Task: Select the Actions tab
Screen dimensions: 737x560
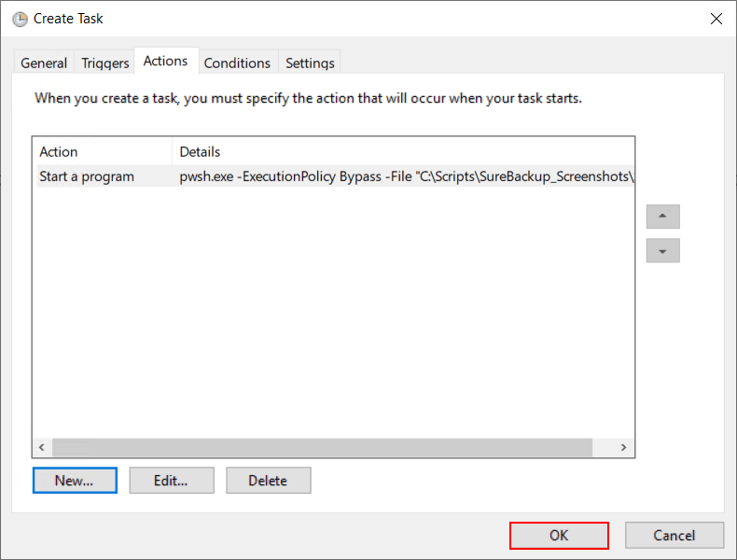Action: (x=165, y=61)
